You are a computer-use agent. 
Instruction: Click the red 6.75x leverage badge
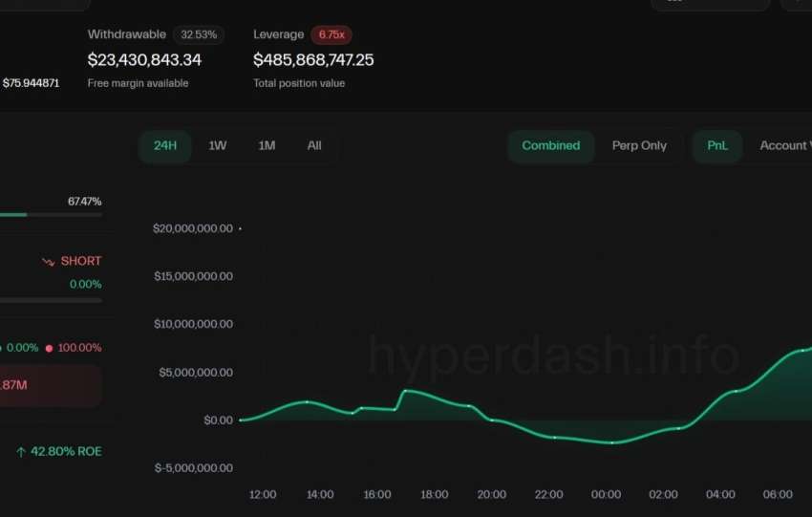(x=331, y=34)
